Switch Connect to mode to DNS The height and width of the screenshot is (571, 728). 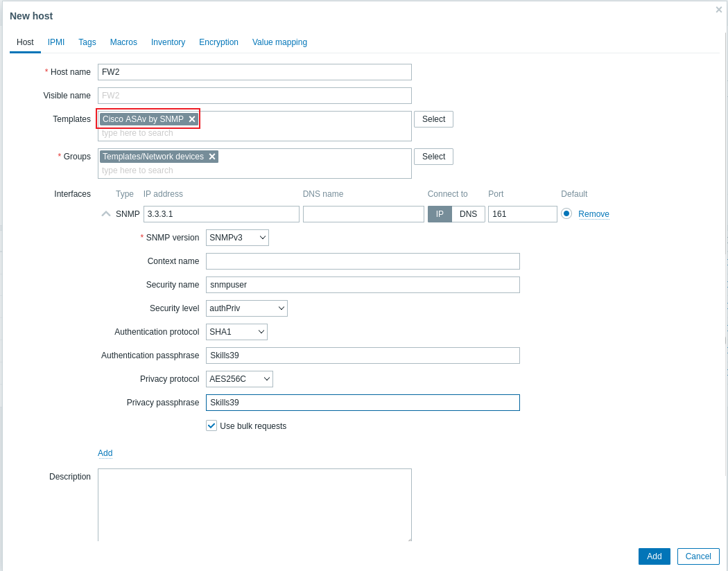[468, 214]
